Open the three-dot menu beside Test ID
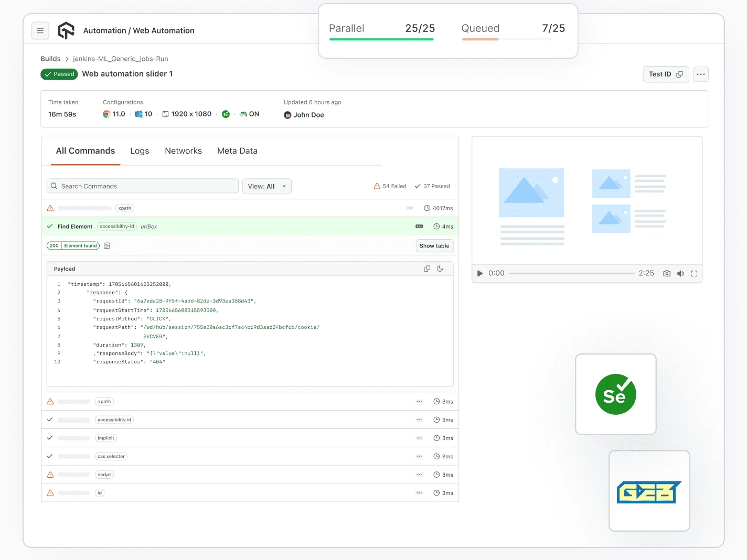Viewport: 747px width, 560px height. click(700, 74)
